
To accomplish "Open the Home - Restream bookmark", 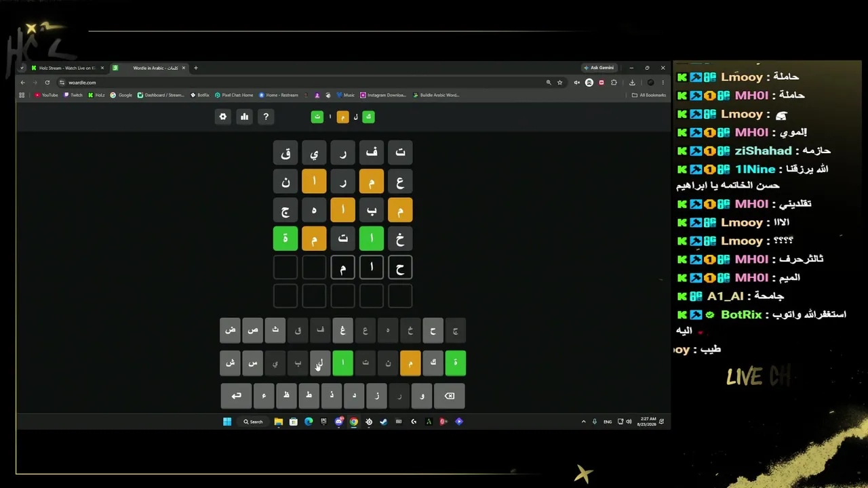I will point(278,95).
